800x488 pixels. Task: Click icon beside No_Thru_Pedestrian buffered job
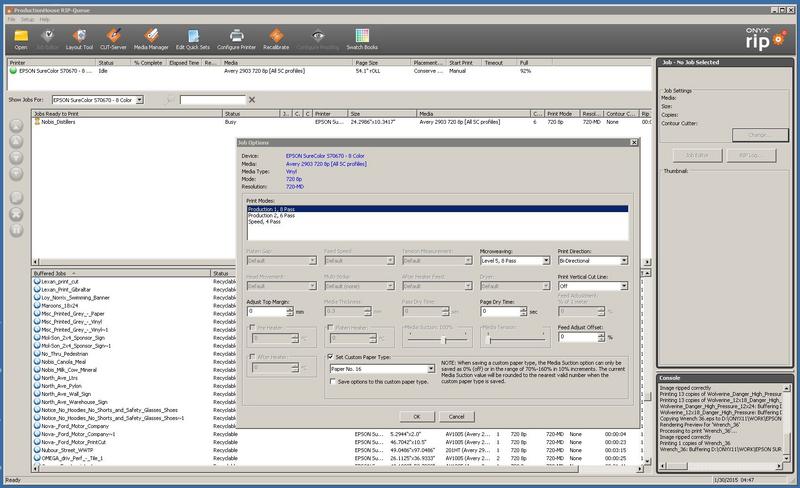pyautogui.click(x=37, y=353)
